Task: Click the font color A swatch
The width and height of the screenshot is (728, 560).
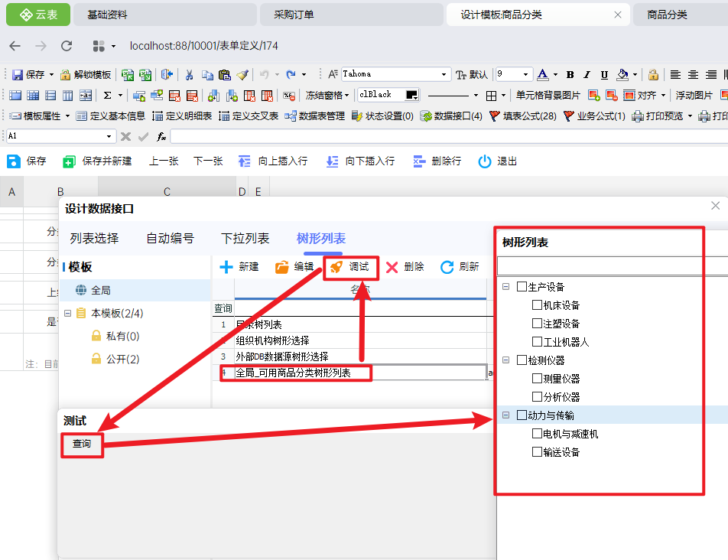Action: 542,74
